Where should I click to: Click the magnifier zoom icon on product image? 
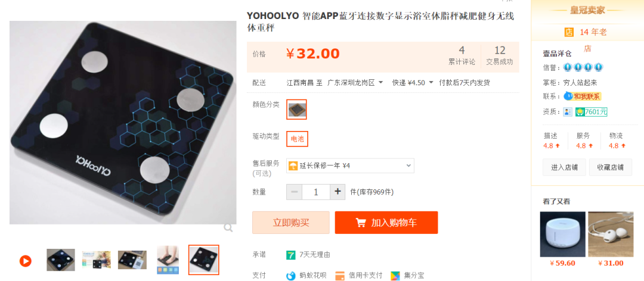[x=228, y=227]
